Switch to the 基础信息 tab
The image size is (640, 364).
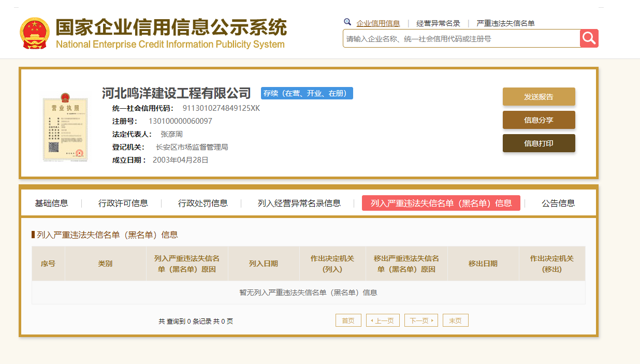click(x=51, y=203)
